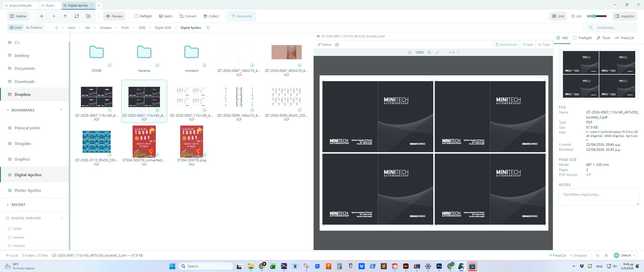Click breadcrumb chevron after Dropbox
Screen dimensions: 644x272
[x=116, y=28]
